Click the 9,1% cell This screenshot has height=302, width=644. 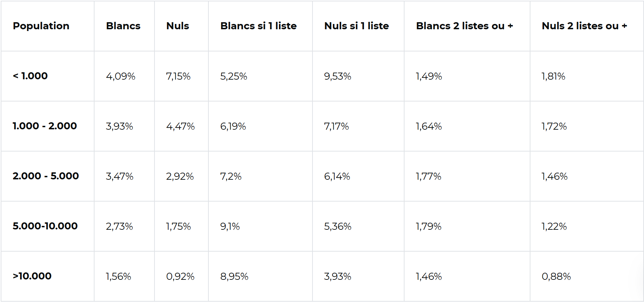pos(230,227)
